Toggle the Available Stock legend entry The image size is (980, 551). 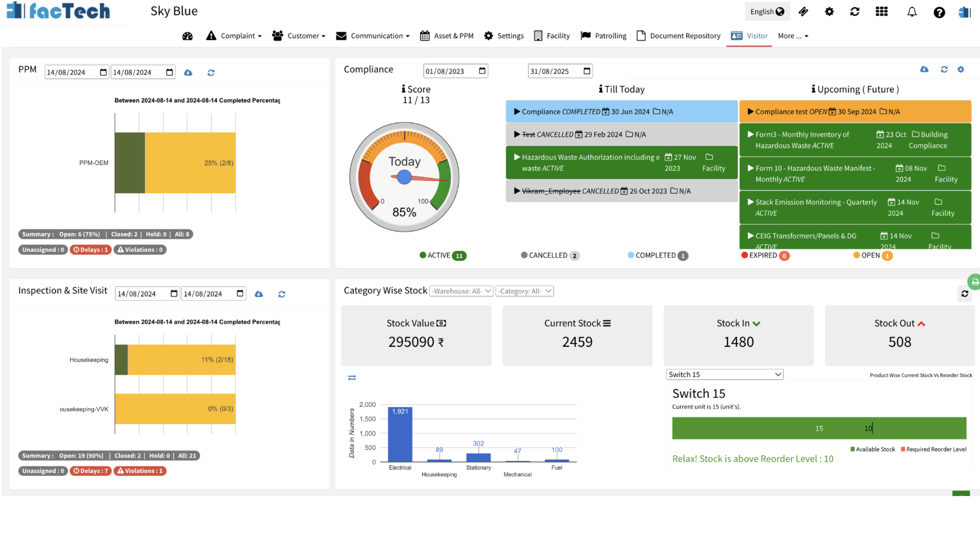(873, 449)
